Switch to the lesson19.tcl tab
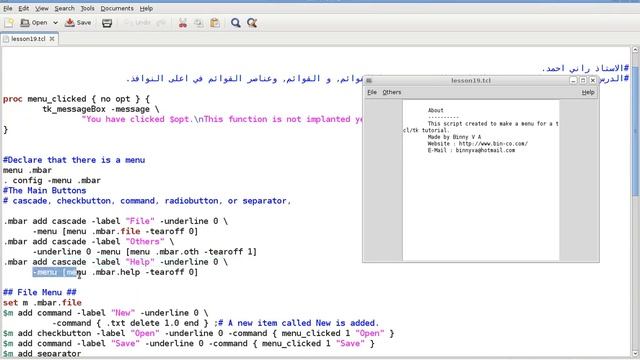The width and height of the screenshot is (640, 360). tap(28, 39)
